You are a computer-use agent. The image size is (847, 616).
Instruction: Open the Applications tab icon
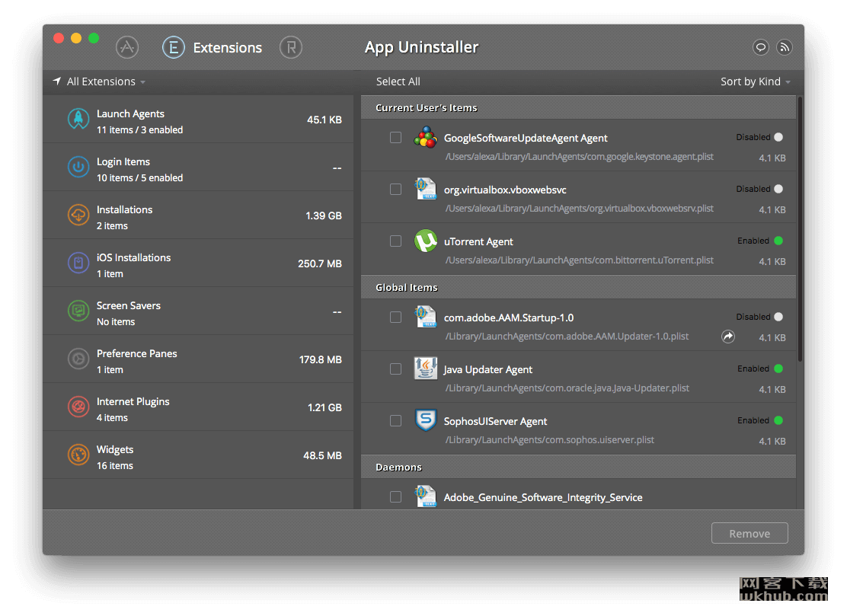point(127,47)
